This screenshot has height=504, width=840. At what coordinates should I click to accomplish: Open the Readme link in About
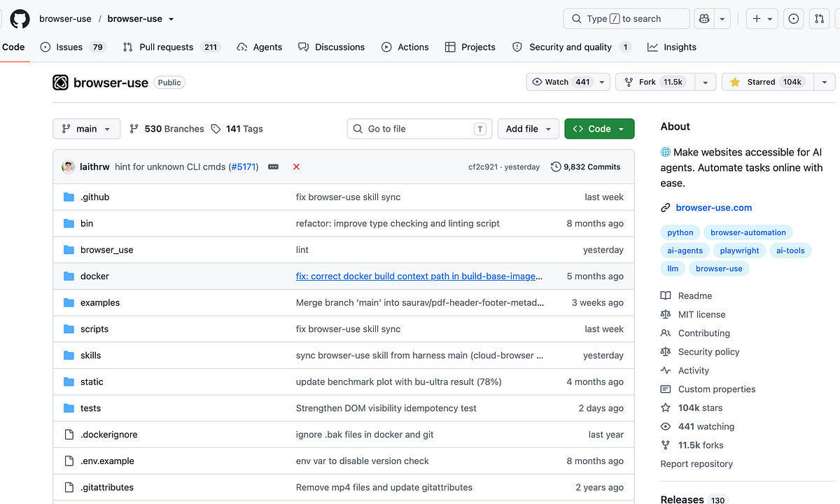[686, 296]
